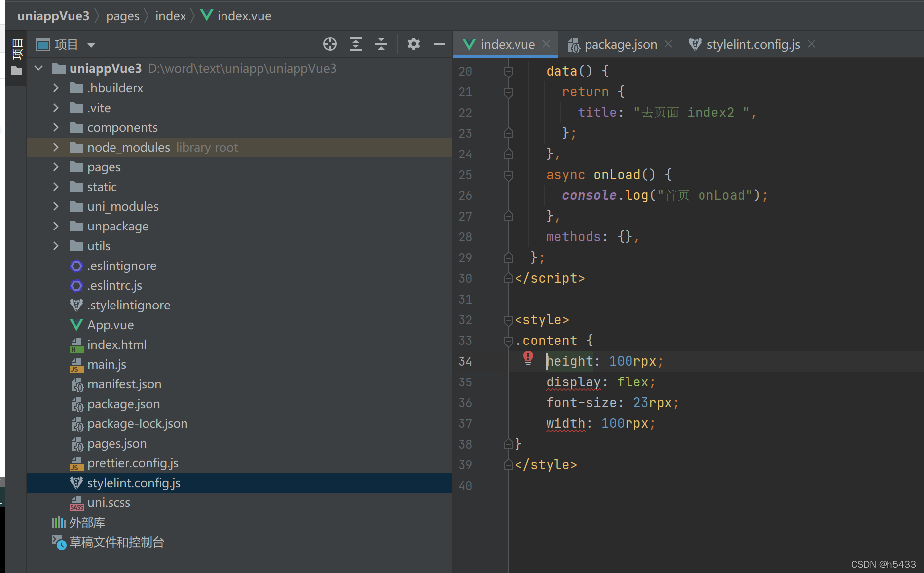Image resolution: width=924 pixels, height=573 pixels.
Task: Expand the node_modules folder
Action: coord(56,147)
